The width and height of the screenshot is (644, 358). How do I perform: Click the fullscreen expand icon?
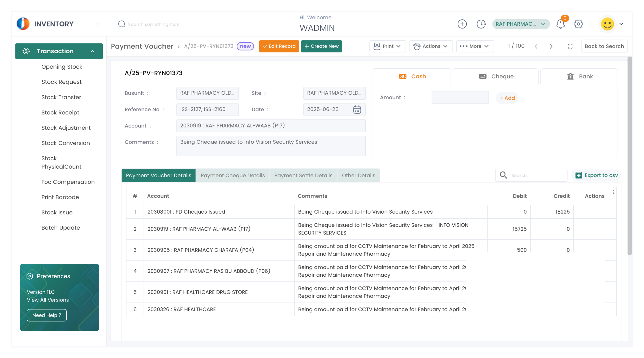coord(570,46)
